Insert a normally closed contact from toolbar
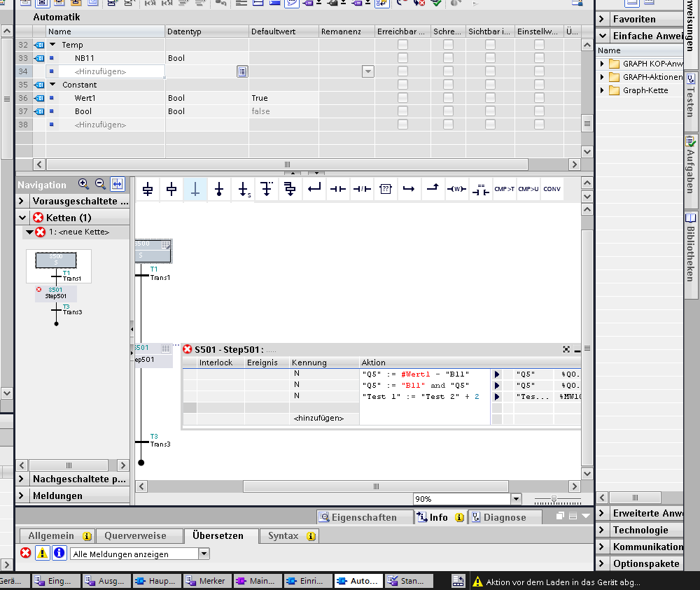Image resolution: width=700 pixels, height=590 pixels. [x=362, y=189]
